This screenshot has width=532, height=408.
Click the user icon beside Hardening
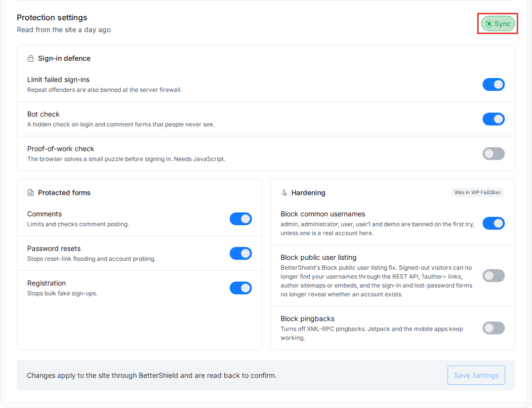pyautogui.click(x=284, y=193)
